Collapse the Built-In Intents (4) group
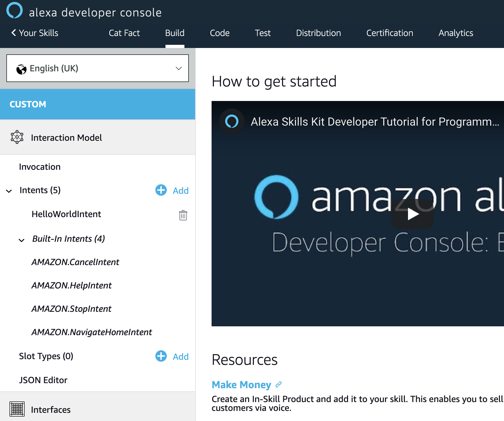The image size is (504, 421). [x=21, y=240]
